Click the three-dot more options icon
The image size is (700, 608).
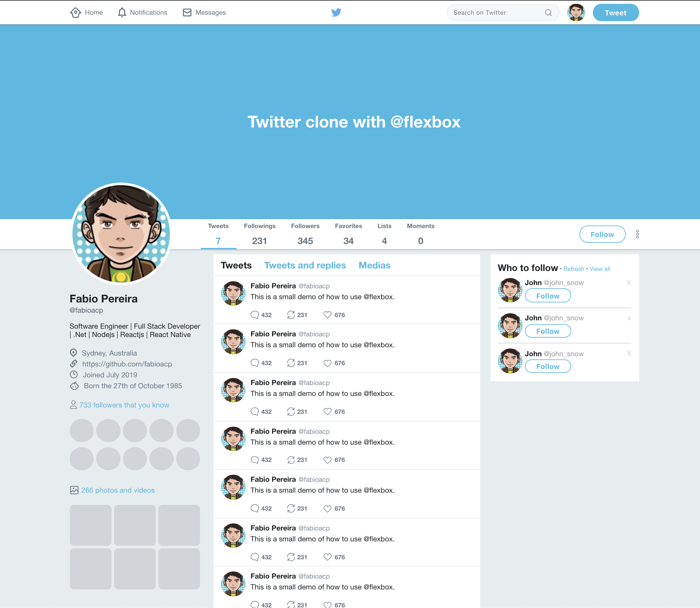click(637, 234)
